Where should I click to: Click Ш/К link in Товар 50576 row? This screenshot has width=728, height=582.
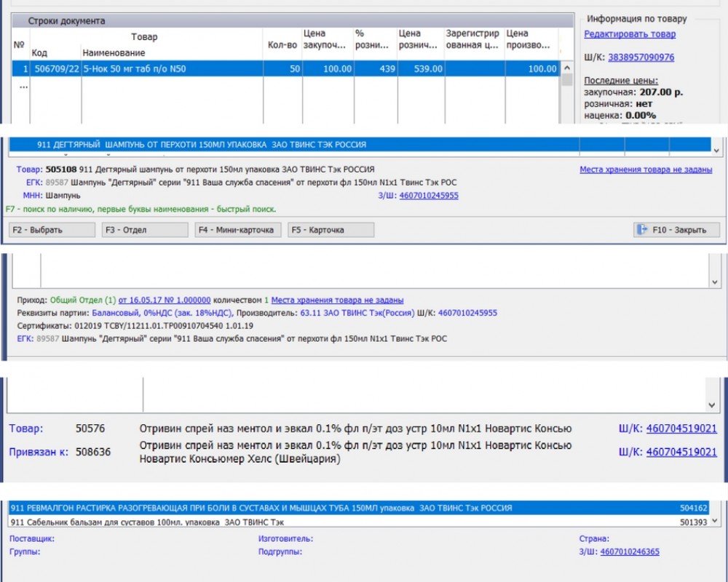(x=681, y=428)
